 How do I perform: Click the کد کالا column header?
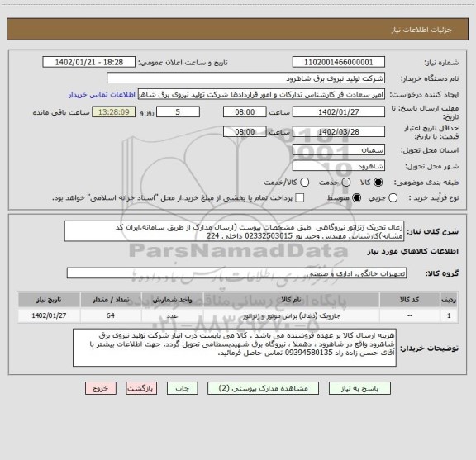click(x=410, y=300)
